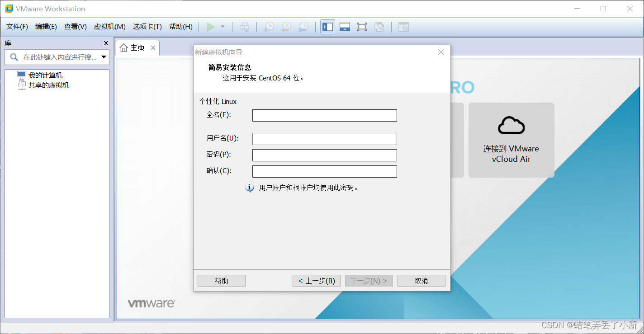Open the 编辑(E) menu
The image size is (644, 334).
(46, 27)
